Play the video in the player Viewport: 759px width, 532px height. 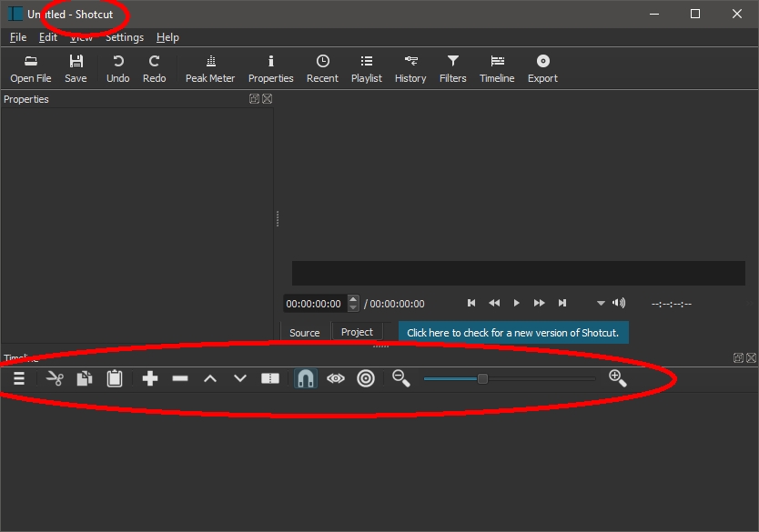point(517,303)
